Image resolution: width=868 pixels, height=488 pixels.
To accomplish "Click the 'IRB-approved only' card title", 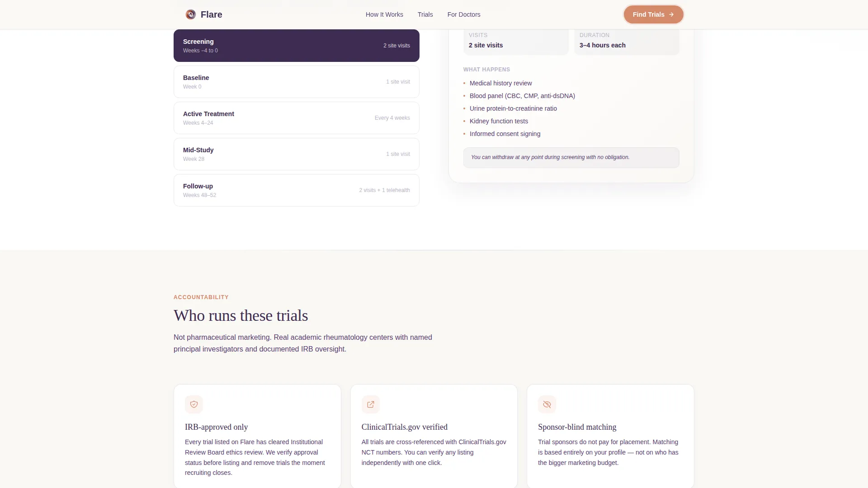I will click(x=216, y=427).
